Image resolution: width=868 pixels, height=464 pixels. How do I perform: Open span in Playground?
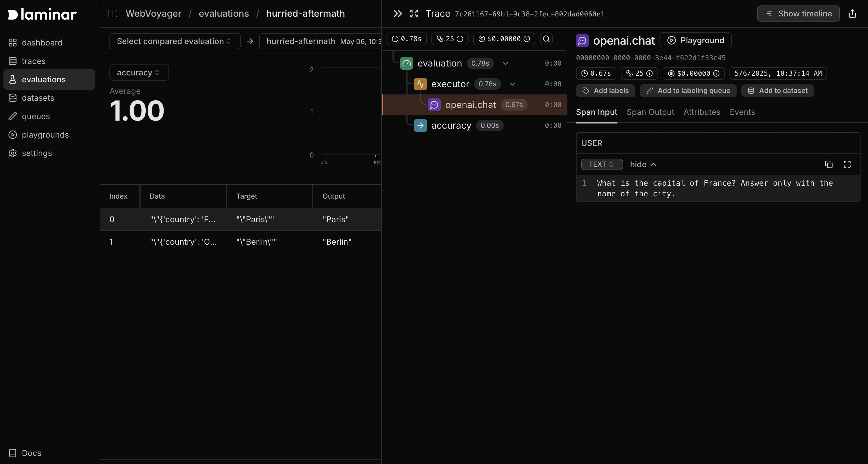click(x=695, y=40)
